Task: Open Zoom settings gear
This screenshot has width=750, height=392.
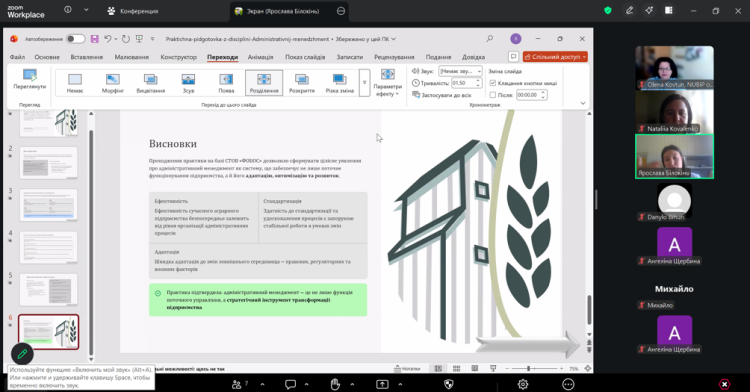Action: tap(523, 384)
